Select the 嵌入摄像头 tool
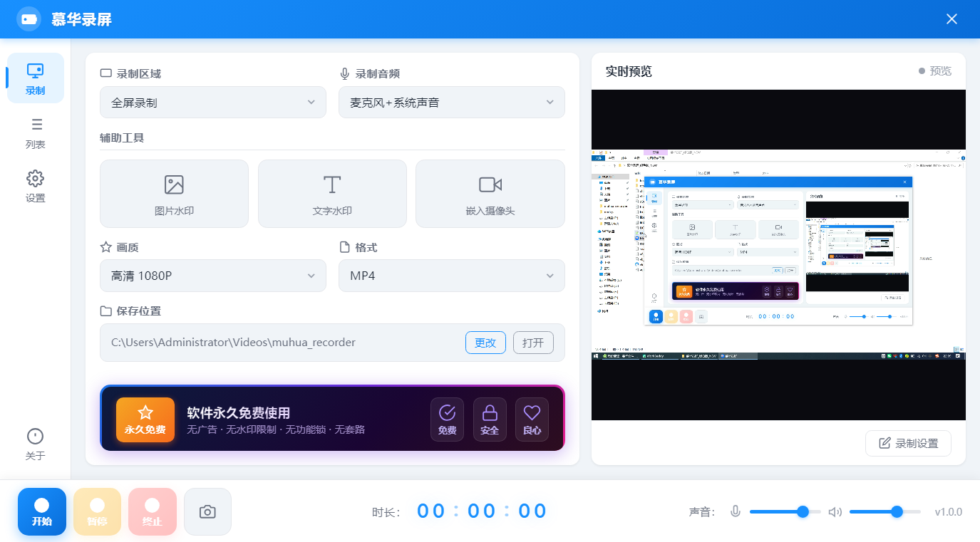 pyautogui.click(x=490, y=194)
